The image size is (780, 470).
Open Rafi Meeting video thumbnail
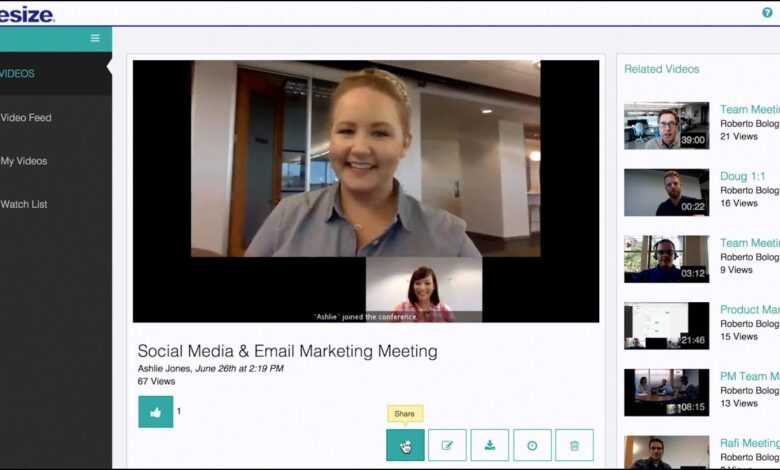(x=667, y=453)
